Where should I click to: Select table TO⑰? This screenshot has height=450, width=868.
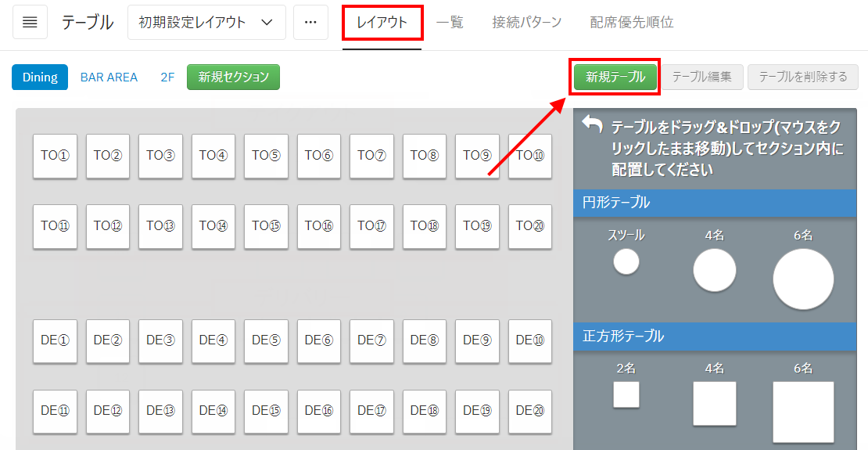coord(372,227)
